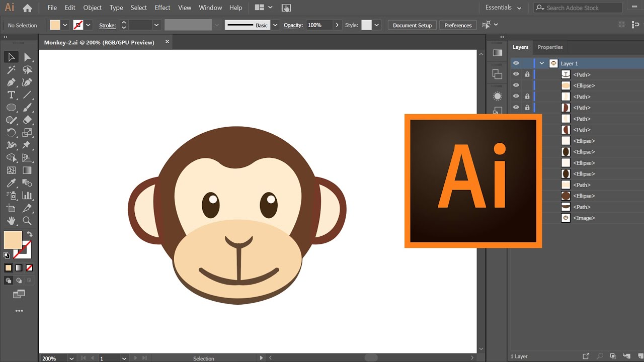Open the Arrange Documents dropdown
Screen dimensions: 644x362
pos(264,8)
